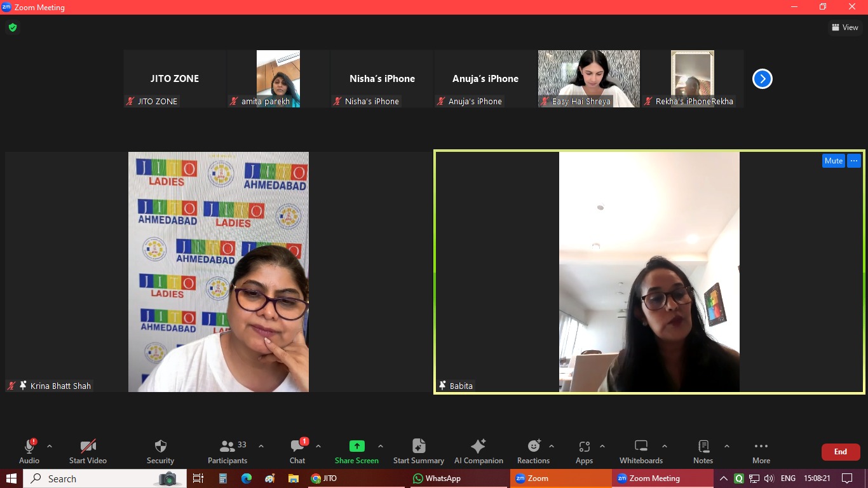Click the Start Summary icon
The height and width of the screenshot is (488, 868).
coord(418,447)
